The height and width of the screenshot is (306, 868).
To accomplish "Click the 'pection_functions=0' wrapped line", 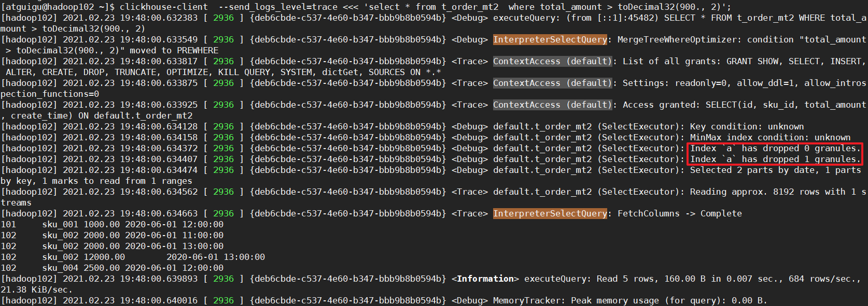I will pos(50,94).
